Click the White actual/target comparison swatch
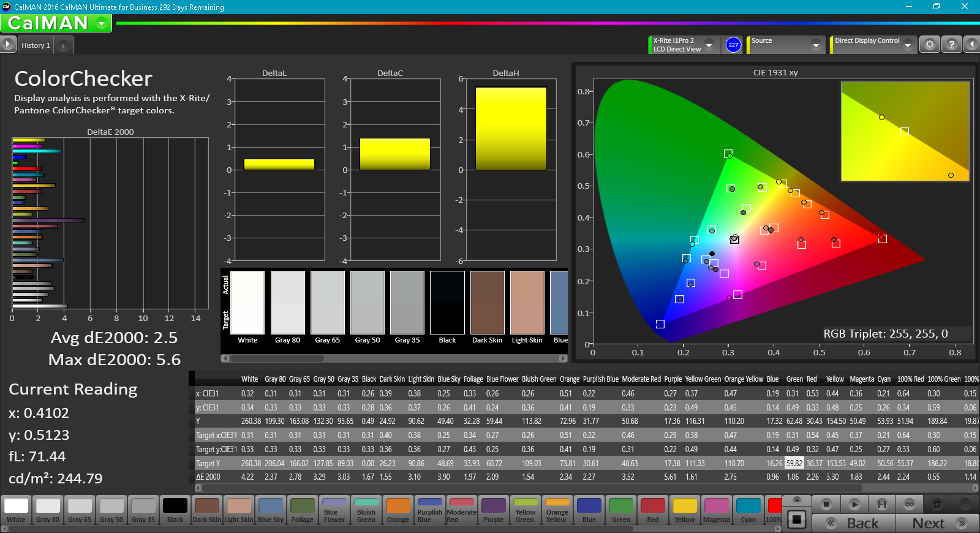 point(247,303)
